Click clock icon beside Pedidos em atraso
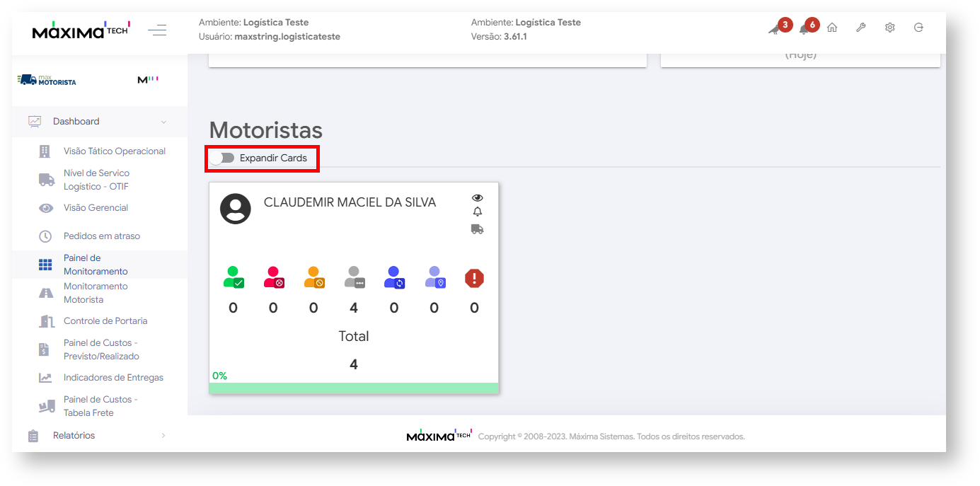 click(x=45, y=236)
